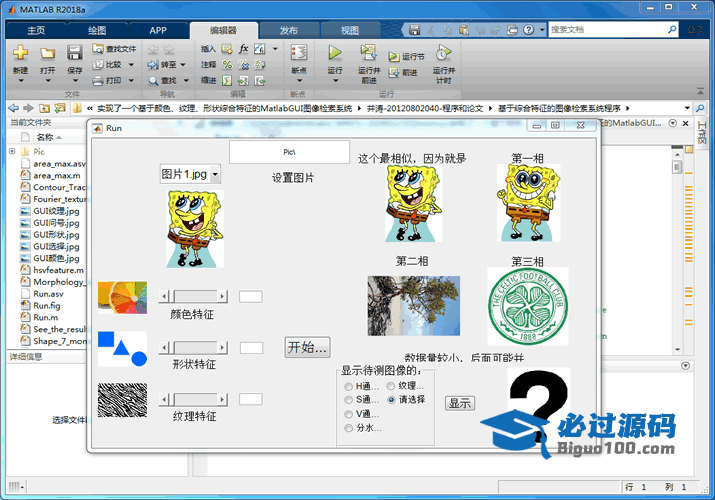715x500 pixels.
Task: Switch to the 主页 (Home) tab
Action: coord(36,30)
